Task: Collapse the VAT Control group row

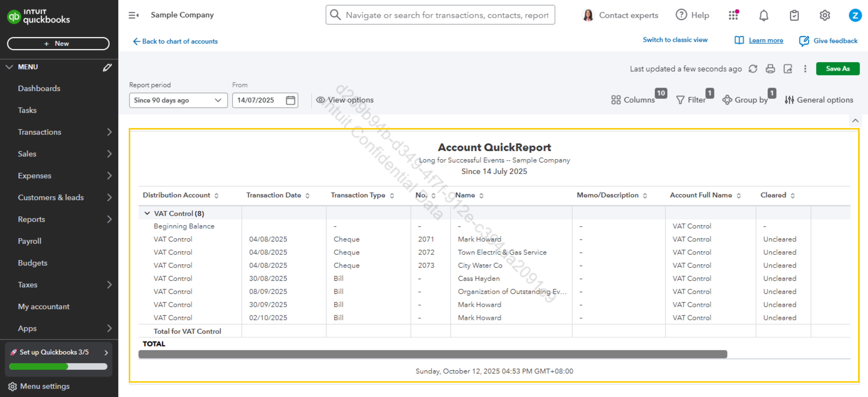Action: 147,213
